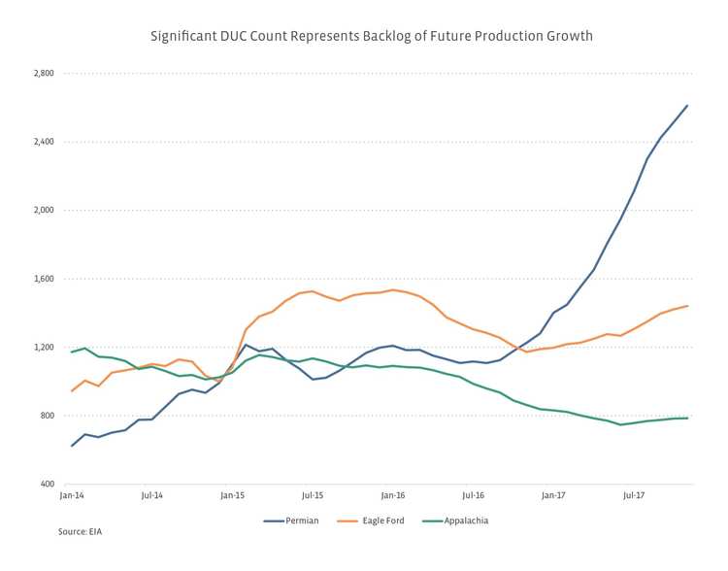This screenshot has width=728, height=571.
Task: Select the 2,800 y-axis label
Action: [43, 74]
